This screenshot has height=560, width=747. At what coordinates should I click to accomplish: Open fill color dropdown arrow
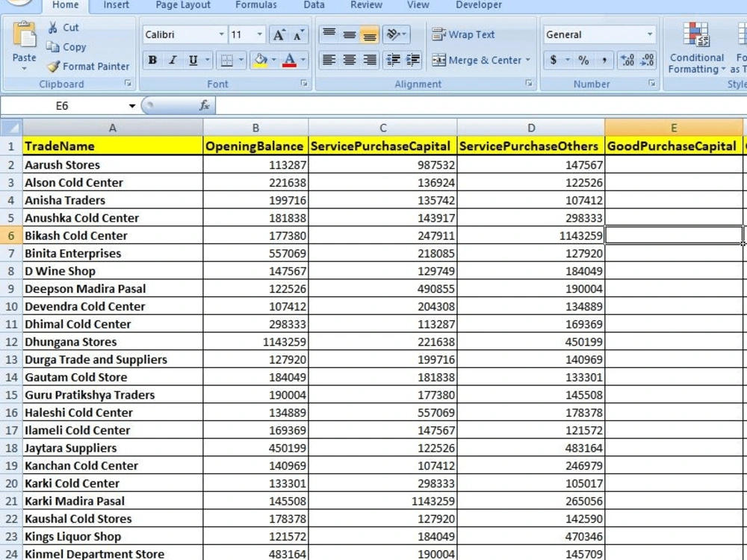[x=274, y=60]
